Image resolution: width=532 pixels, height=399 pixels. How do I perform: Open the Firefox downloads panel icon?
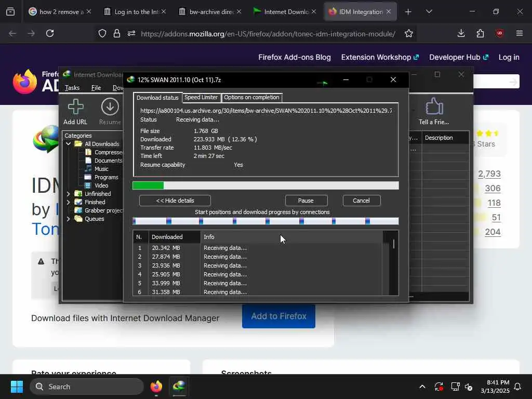(x=461, y=33)
